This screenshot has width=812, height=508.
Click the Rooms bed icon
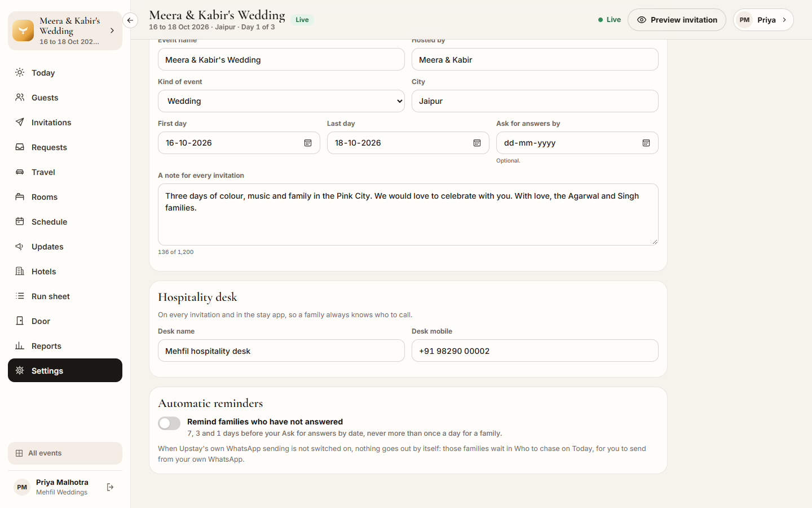(20, 196)
